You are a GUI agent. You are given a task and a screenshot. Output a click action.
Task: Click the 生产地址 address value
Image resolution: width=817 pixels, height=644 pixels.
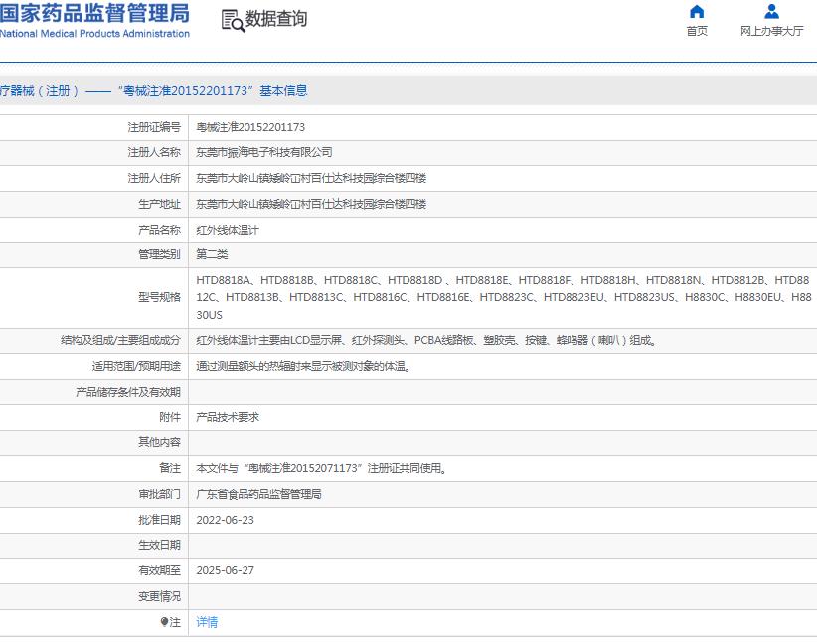pyautogui.click(x=311, y=204)
